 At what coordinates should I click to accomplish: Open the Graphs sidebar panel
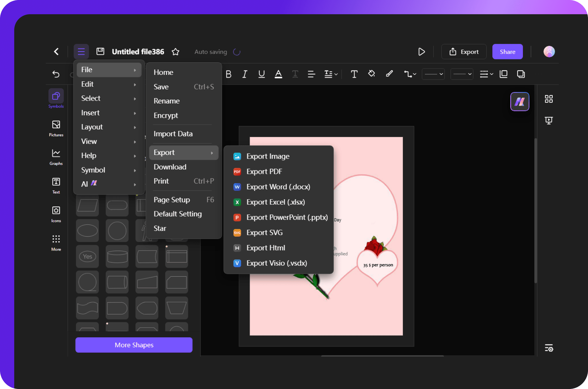(56, 157)
